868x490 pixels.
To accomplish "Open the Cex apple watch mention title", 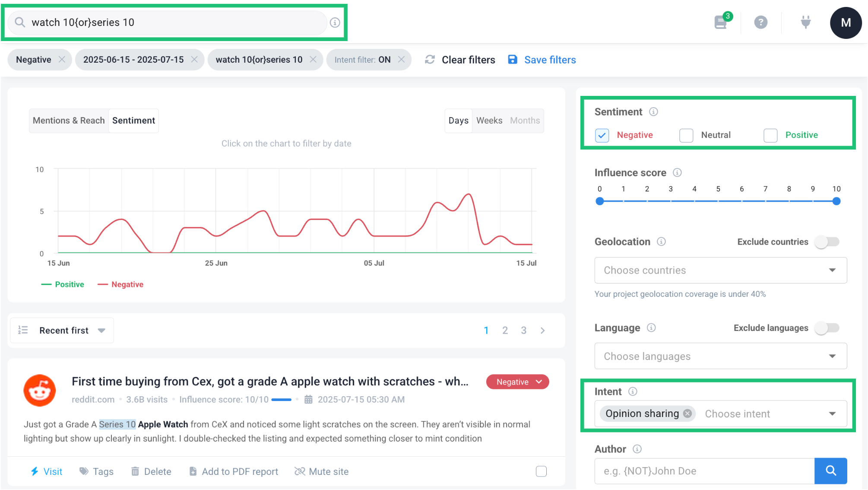I will point(270,382).
